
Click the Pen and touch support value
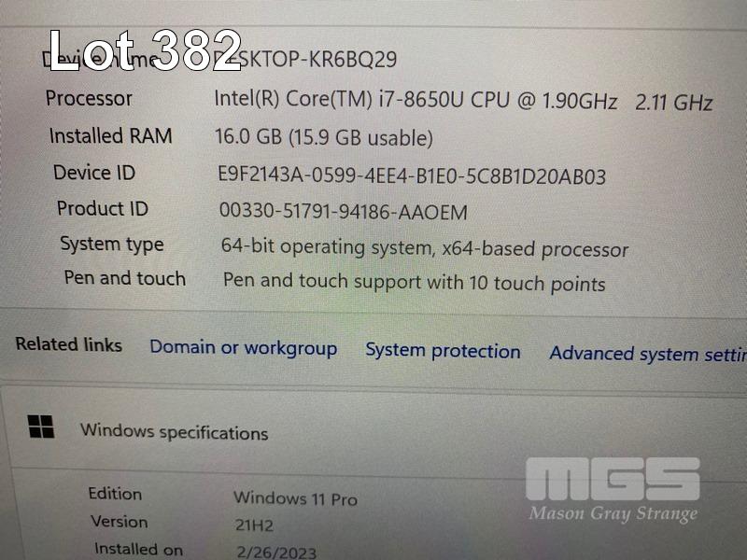[x=414, y=282]
